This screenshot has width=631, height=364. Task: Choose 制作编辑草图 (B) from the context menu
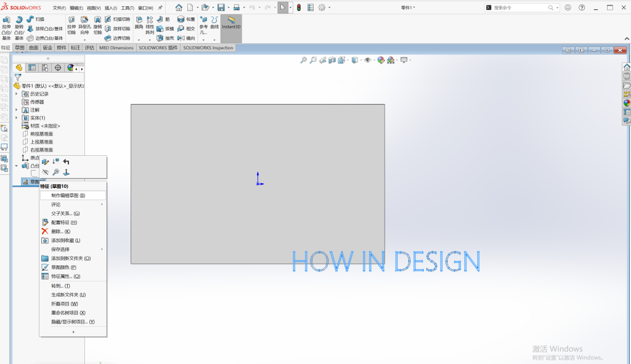(x=73, y=195)
